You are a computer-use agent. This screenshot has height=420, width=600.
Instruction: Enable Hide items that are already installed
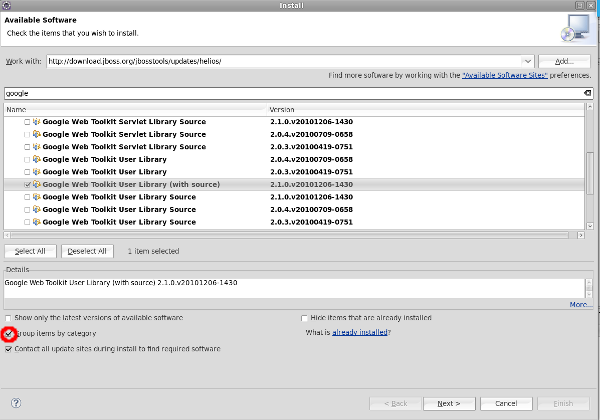[x=304, y=318]
